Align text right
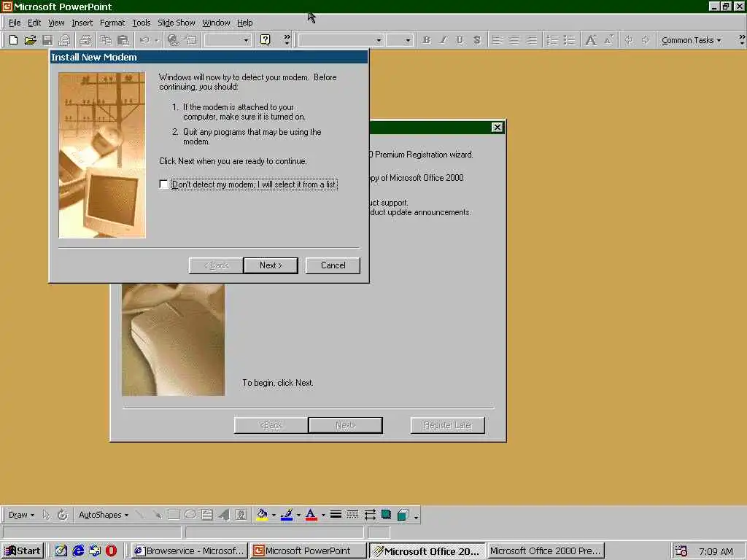The height and width of the screenshot is (560, 747). 531,40
